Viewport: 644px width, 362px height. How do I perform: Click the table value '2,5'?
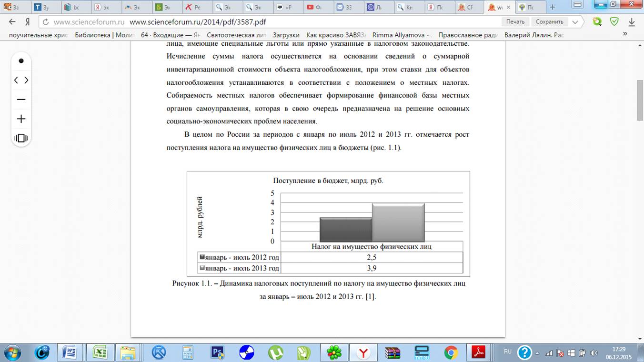[x=372, y=257]
